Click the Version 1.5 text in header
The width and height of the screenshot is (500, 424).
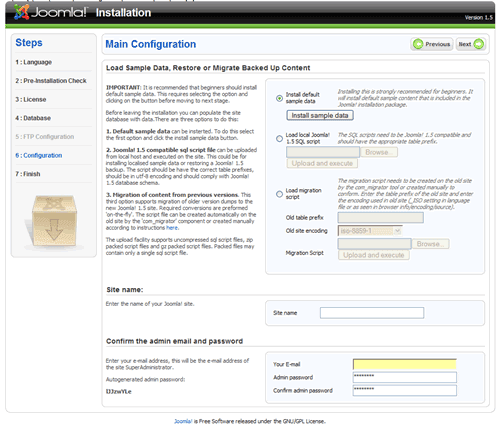click(x=479, y=17)
